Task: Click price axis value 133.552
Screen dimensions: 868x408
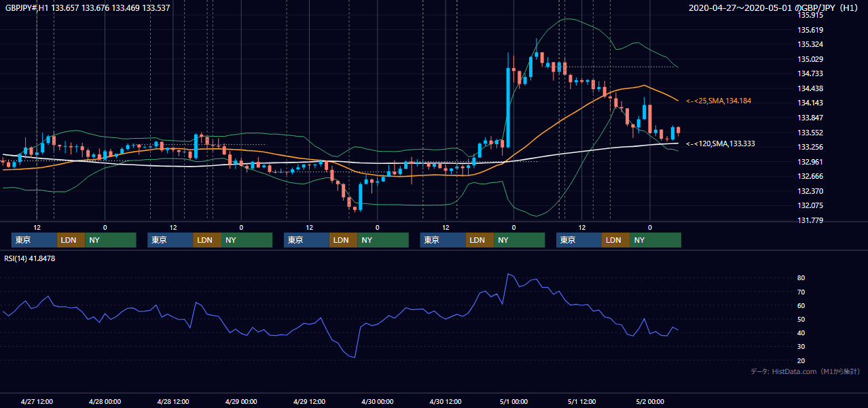Action: coord(810,133)
